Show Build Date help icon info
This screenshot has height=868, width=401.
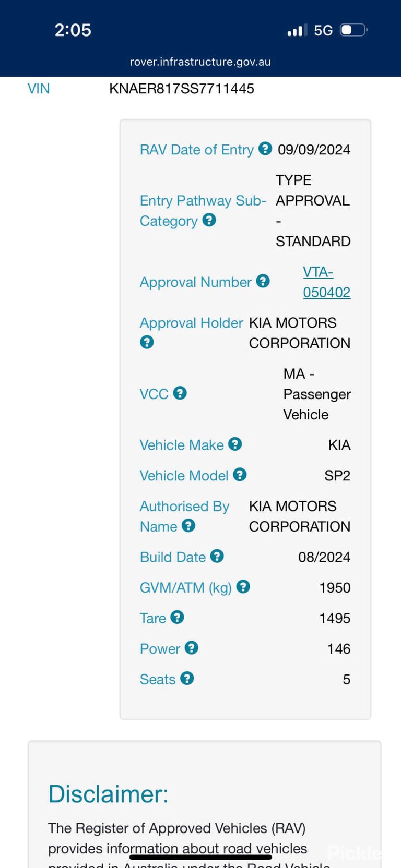tap(217, 556)
